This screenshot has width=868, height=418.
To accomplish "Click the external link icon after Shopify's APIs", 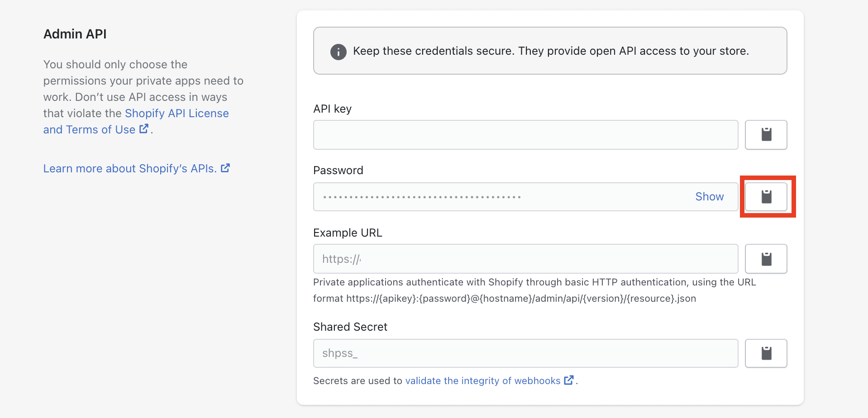I will tap(225, 168).
